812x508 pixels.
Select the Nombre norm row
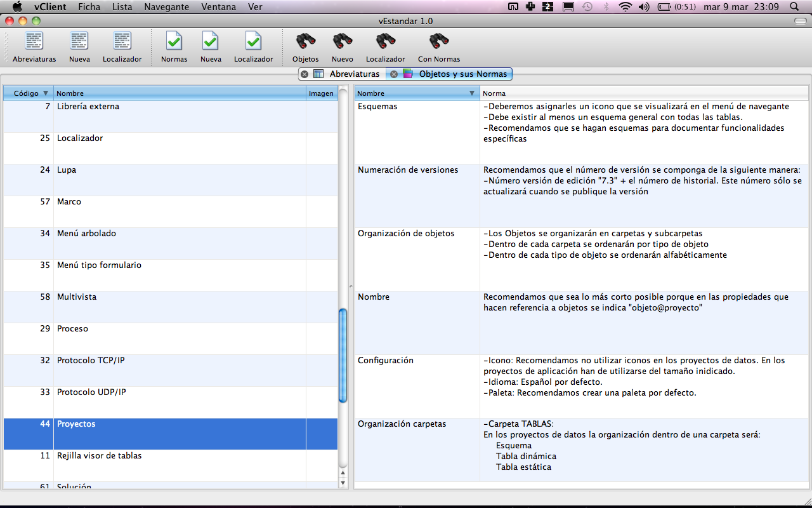point(582,323)
